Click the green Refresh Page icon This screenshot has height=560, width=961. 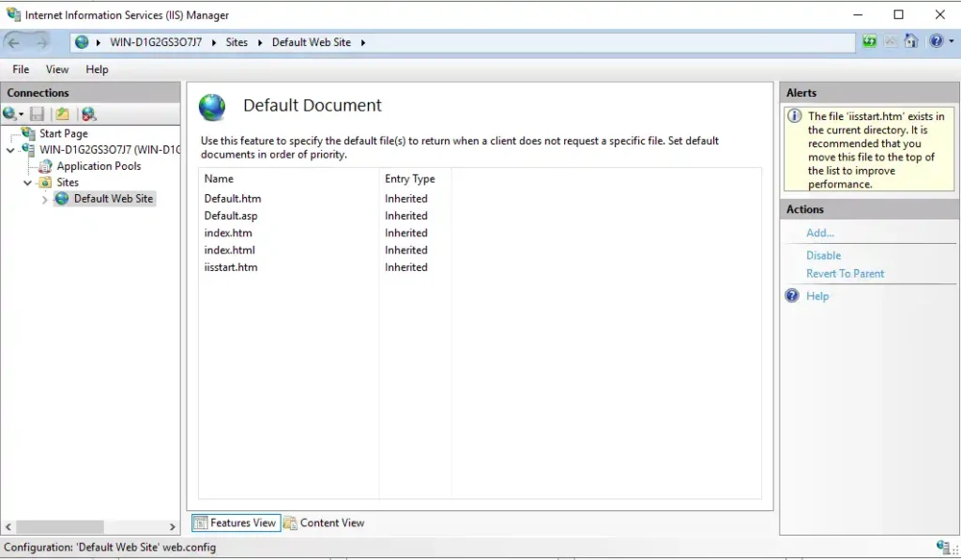tap(869, 41)
